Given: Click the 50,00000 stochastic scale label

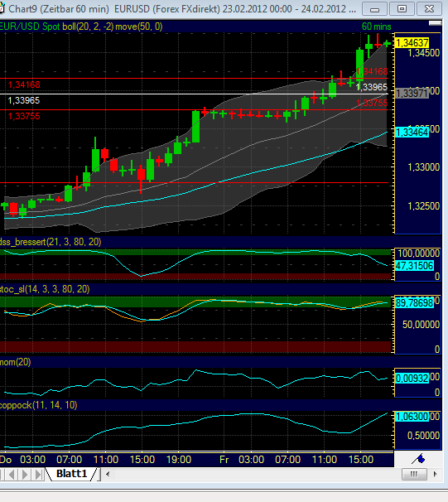Looking at the screenshot, I should click(421, 325).
